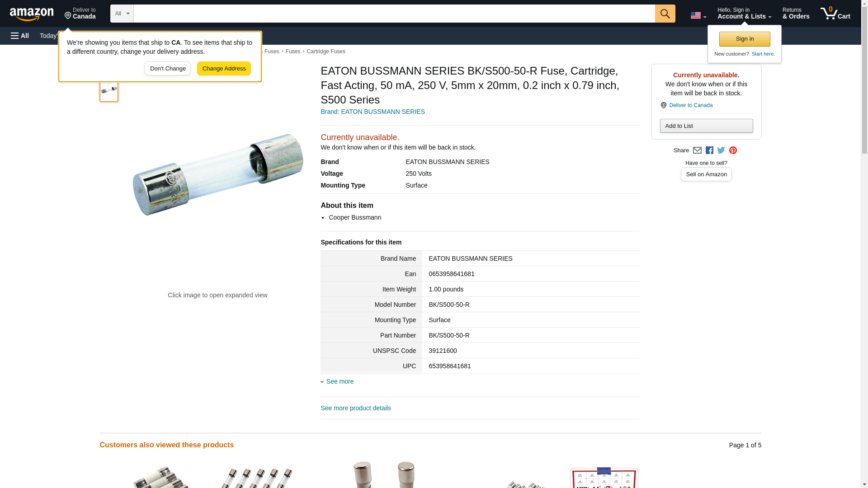Share product on Pinterest
The image size is (868, 488).
pos(733,150)
